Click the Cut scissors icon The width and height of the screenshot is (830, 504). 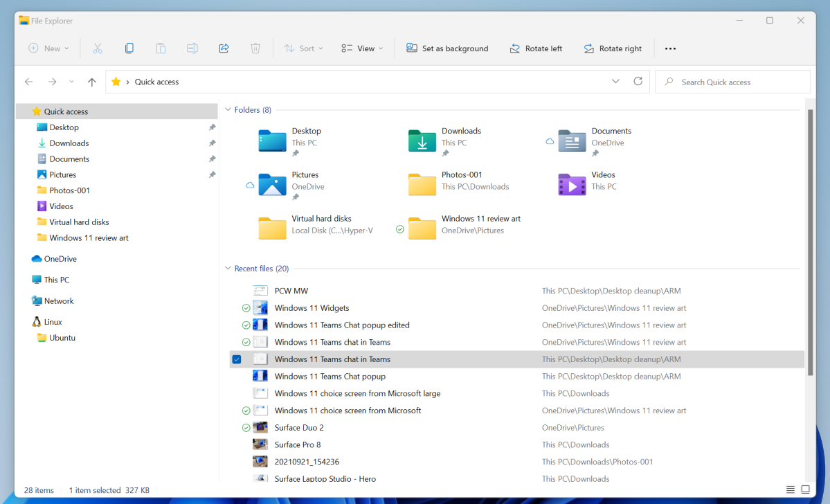click(x=98, y=48)
